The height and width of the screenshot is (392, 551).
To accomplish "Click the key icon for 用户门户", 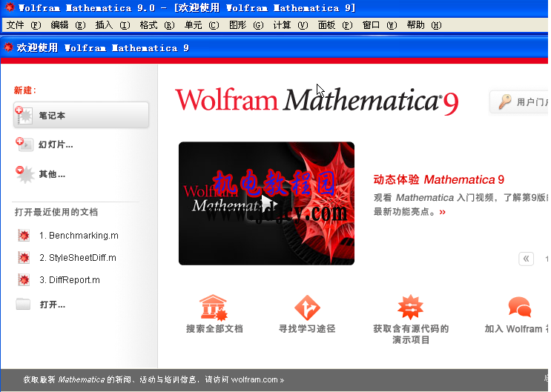I will [504, 102].
